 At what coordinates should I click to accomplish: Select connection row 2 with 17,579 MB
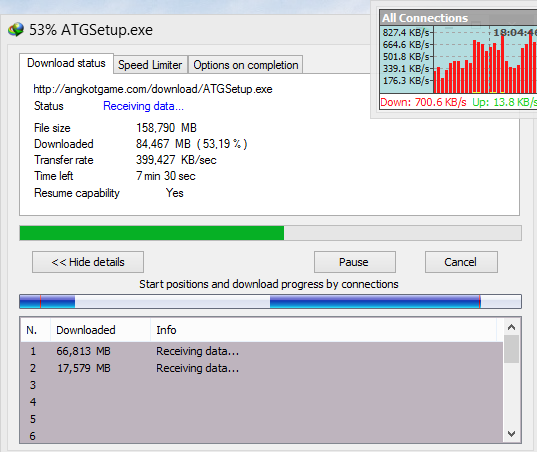pyautogui.click(x=262, y=368)
